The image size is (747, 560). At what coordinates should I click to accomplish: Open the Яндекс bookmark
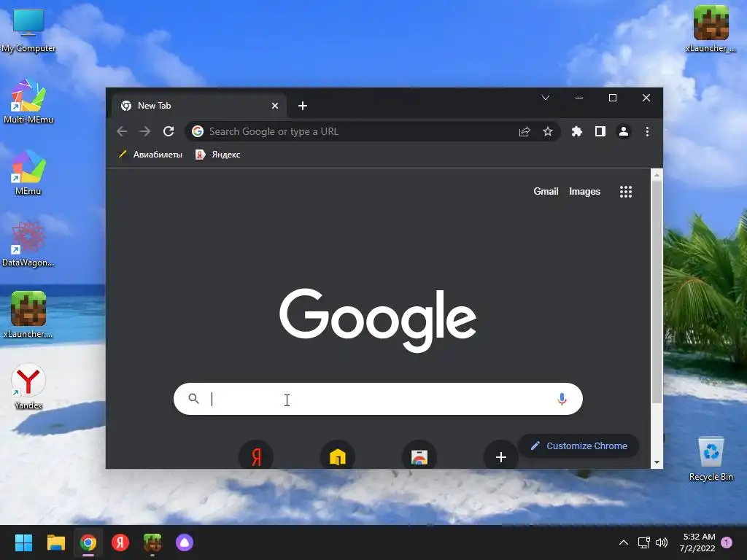pos(217,155)
